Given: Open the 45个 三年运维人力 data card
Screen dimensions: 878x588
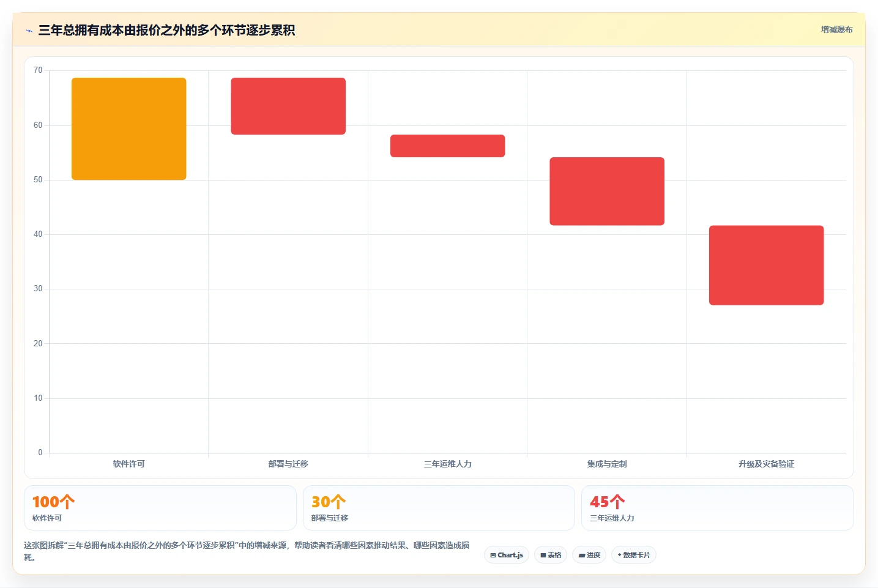Looking at the screenshot, I should 718,508.
